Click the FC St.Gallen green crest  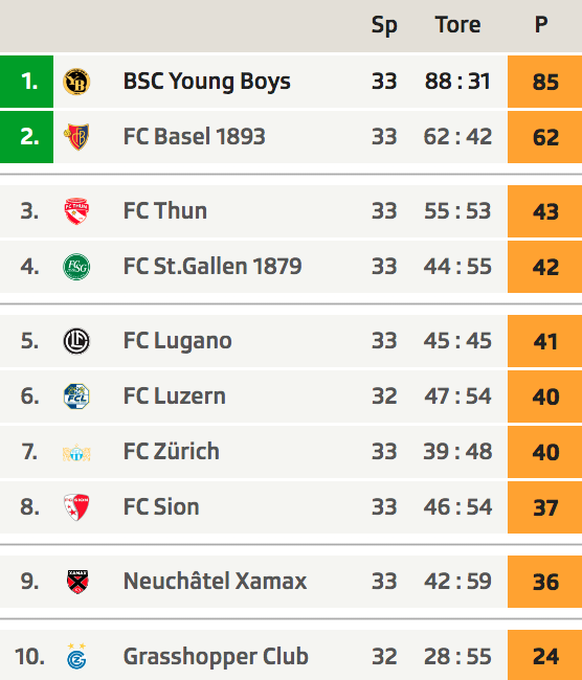(x=76, y=266)
